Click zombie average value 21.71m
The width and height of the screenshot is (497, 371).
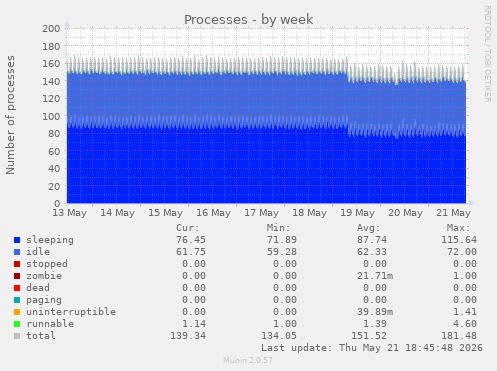coord(375,276)
